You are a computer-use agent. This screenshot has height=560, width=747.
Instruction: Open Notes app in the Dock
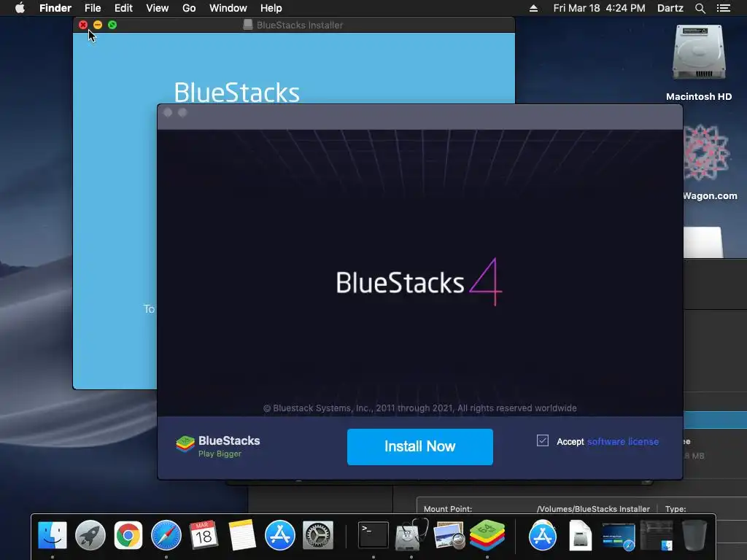pyautogui.click(x=242, y=535)
